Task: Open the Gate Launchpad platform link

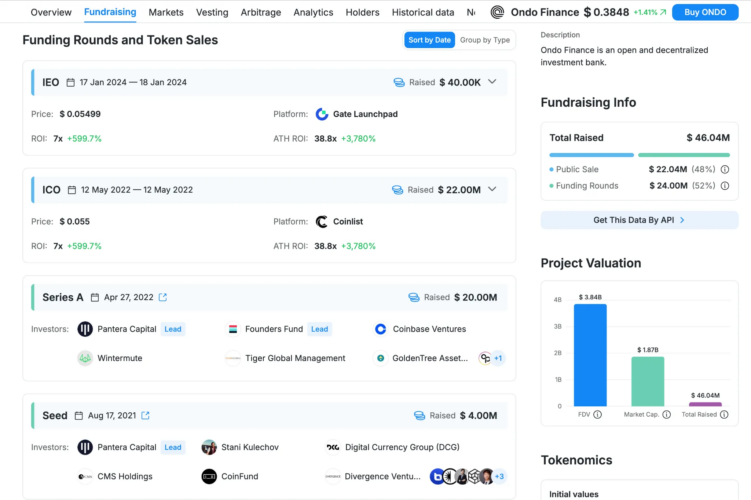Action: (x=365, y=114)
